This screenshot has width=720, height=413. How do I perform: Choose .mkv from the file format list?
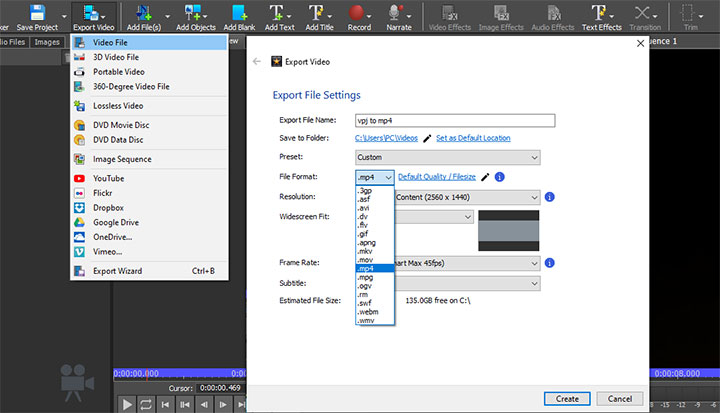click(x=365, y=251)
